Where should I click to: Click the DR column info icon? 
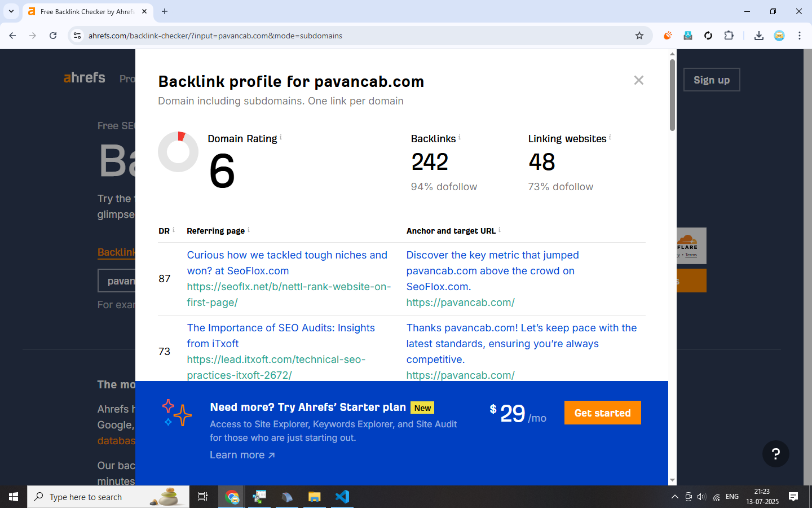click(x=173, y=229)
